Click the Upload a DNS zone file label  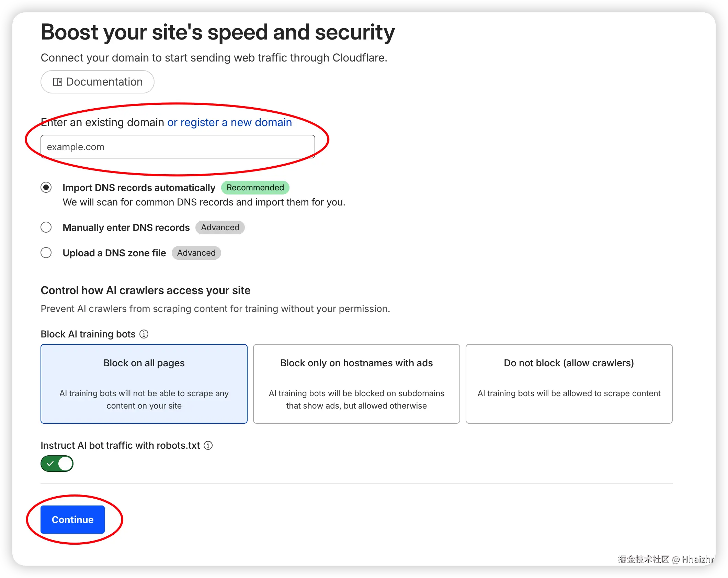[114, 253]
